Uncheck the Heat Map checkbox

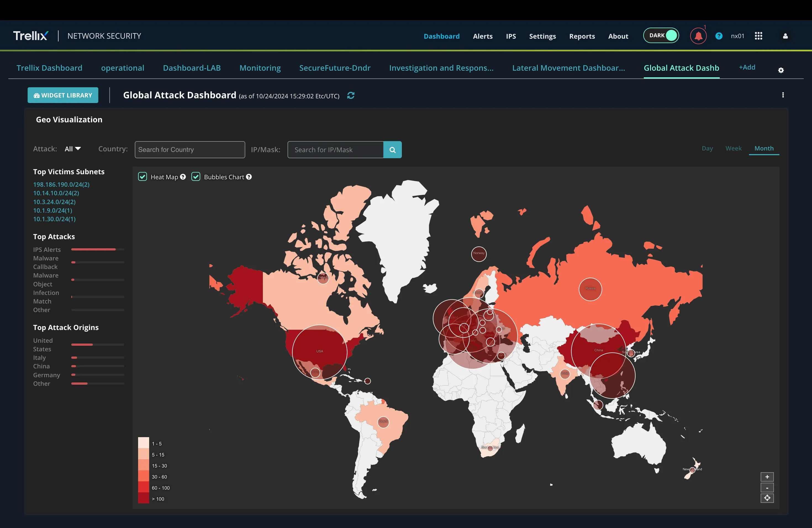pos(142,177)
